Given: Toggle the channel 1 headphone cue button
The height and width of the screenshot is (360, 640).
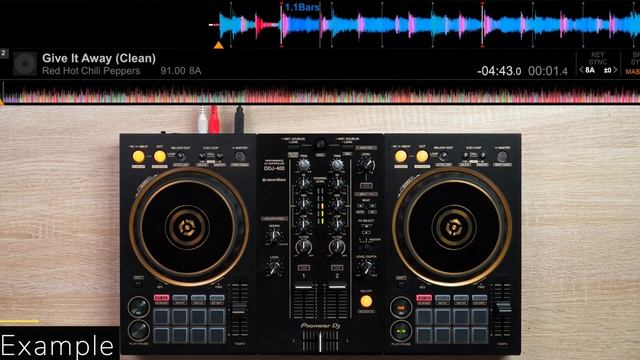Looking at the screenshot, I should (x=303, y=268).
